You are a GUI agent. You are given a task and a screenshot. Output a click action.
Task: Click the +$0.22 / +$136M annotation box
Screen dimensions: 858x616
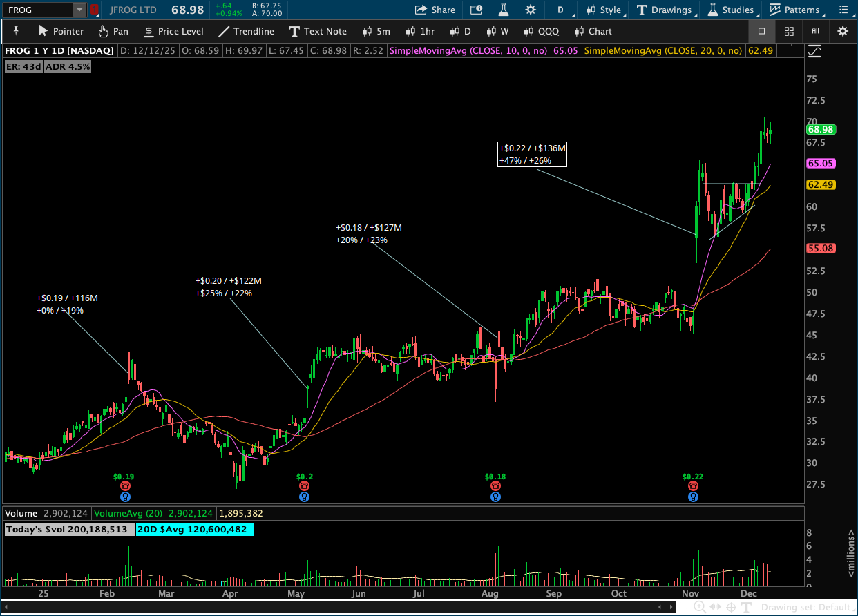[x=532, y=154]
